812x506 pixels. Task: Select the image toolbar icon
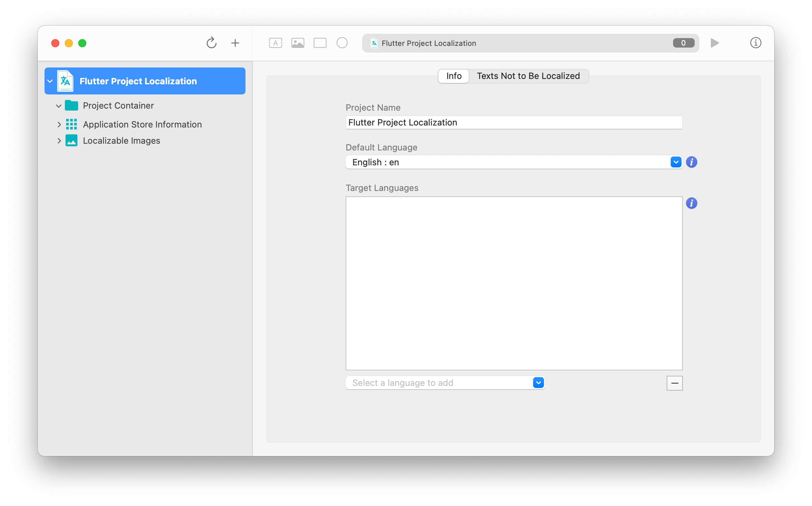click(x=298, y=43)
